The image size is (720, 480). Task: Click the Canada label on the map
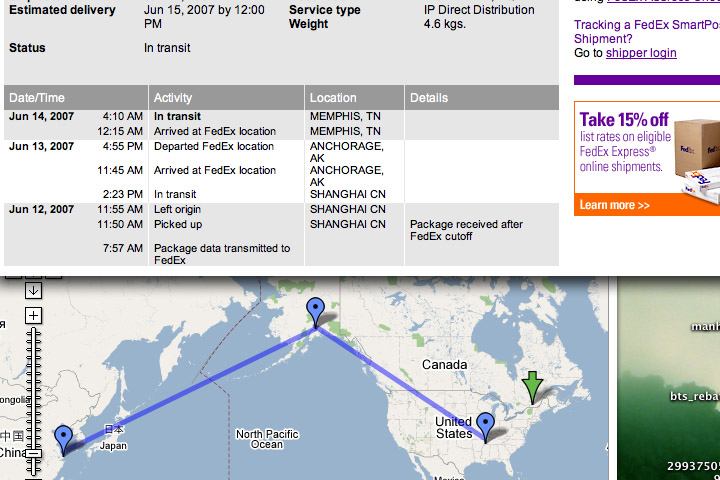coord(444,365)
